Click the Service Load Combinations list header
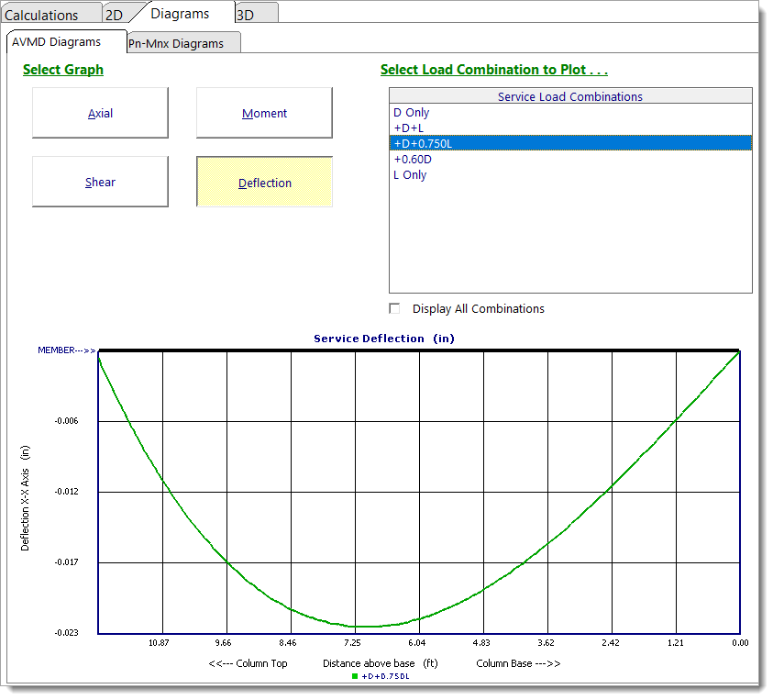The image size is (773, 700). click(569, 96)
